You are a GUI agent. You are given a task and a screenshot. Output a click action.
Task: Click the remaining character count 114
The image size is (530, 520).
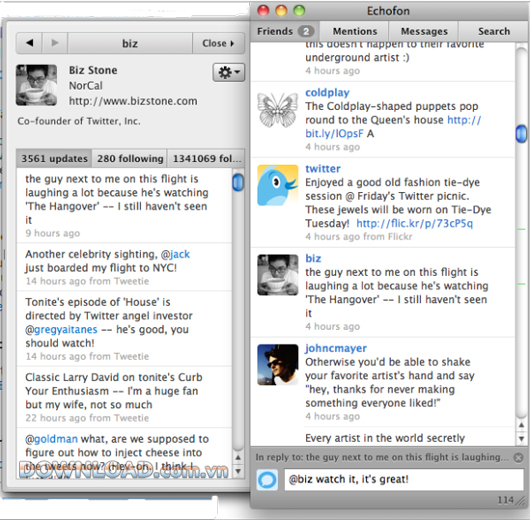click(x=506, y=500)
